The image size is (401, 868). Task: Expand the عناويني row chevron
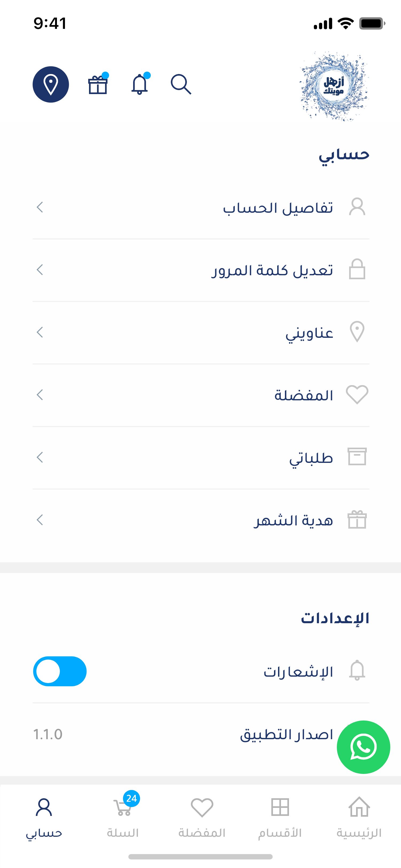(x=40, y=332)
